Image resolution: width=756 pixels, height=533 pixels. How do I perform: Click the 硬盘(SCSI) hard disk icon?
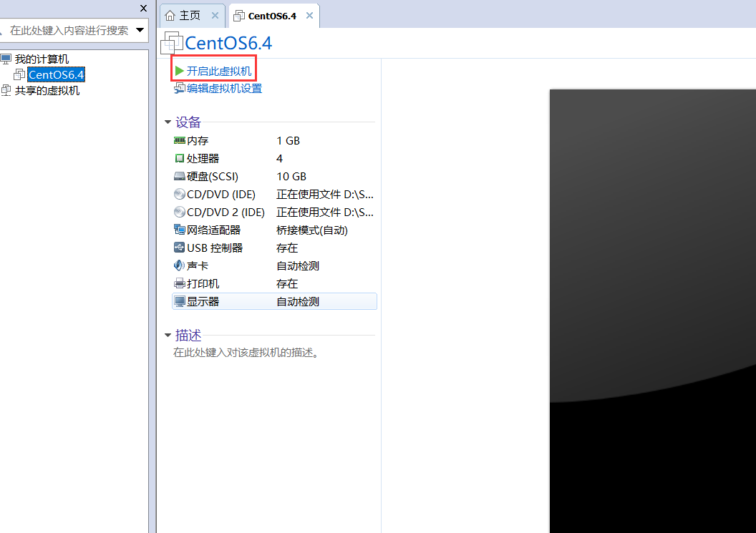tap(180, 176)
